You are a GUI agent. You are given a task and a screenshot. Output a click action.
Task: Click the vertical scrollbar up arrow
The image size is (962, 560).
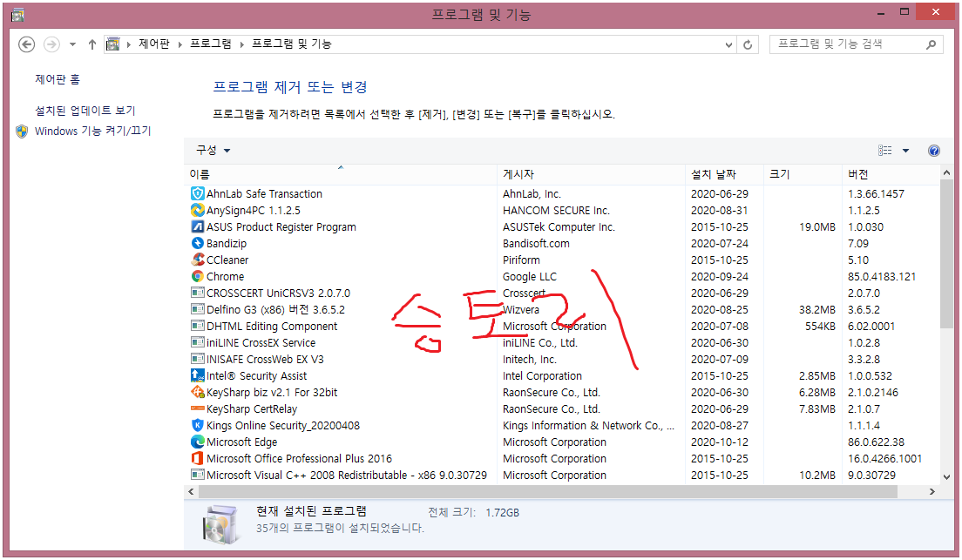click(x=946, y=173)
